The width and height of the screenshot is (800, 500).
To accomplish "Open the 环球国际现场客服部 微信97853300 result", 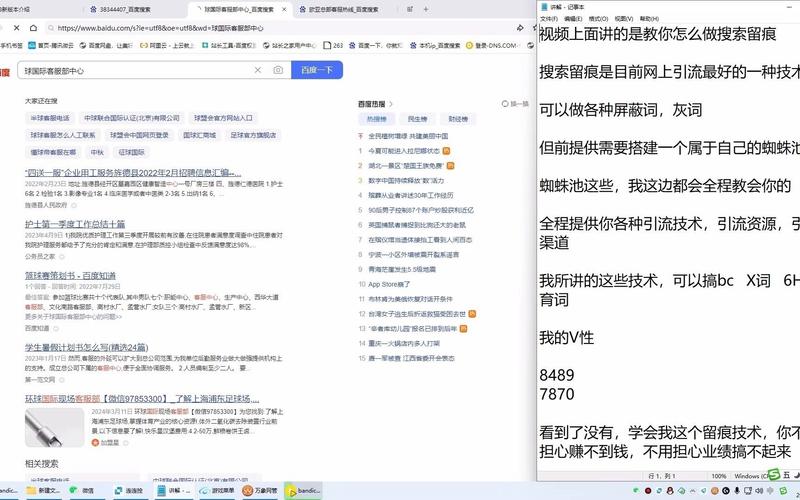I will pyautogui.click(x=142, y=398).
